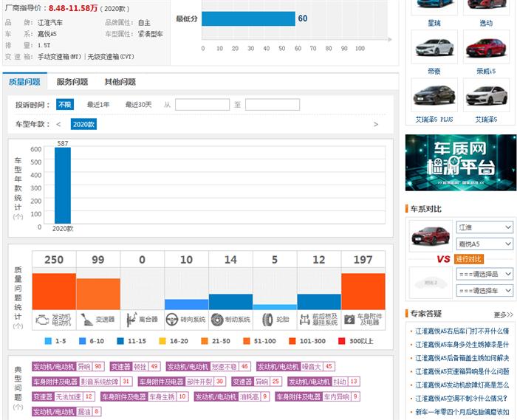Open the 请选择车系 comparison series dropdown
The height and width of the screenshot is (420, 517).
click(485, 291)
